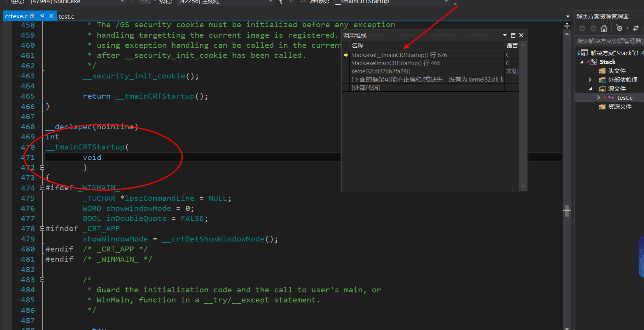The width and height of the screenshot is (644, 330).
Task: Expand the test.c tree node
Action: click(599, 97)
